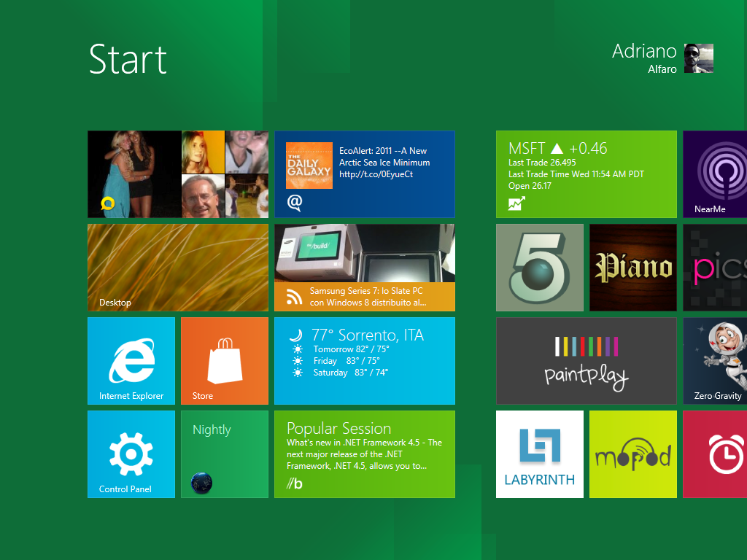Click Adriano Alfaro user profile picture
Viewport: 747px width, 560px height.
coord(698,58)
